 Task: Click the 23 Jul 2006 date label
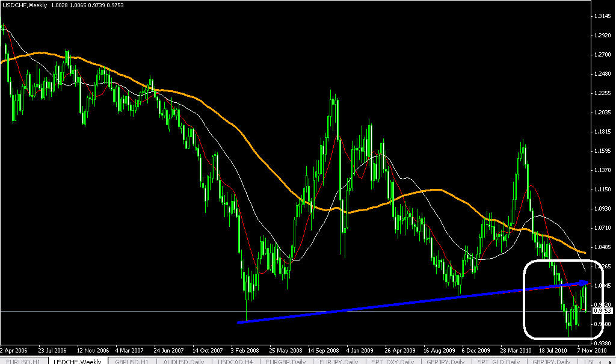click(52, 350)
